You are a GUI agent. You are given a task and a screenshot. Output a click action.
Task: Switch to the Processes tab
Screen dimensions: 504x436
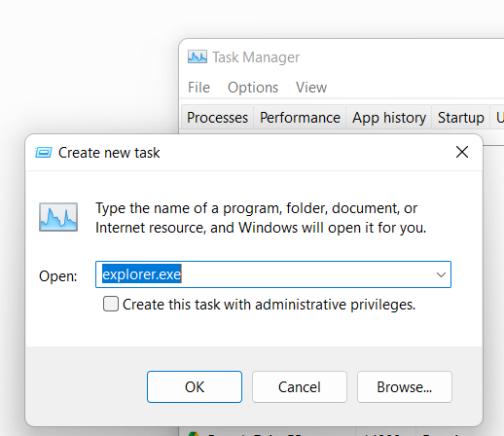(217, 118)
